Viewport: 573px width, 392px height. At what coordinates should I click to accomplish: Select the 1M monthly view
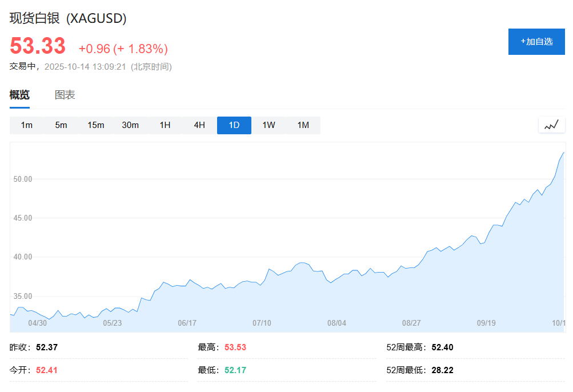click(x=303, y=125)
